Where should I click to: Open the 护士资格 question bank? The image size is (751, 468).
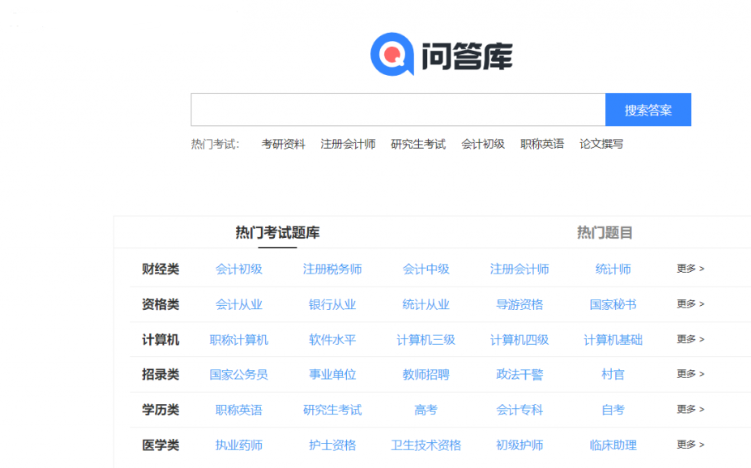coord(332,445)
